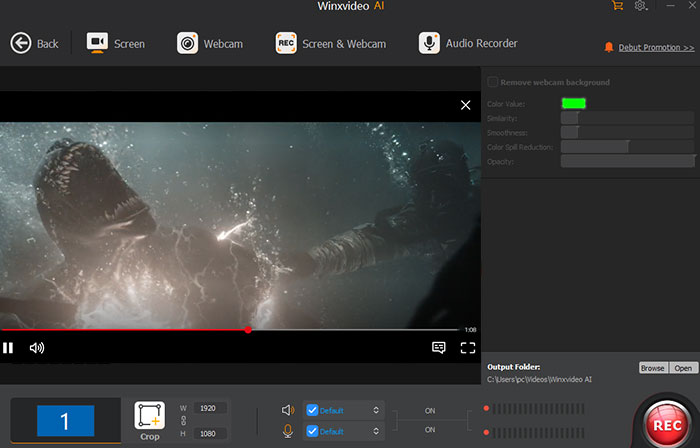Click the red video progress marker

click(248, 330)
